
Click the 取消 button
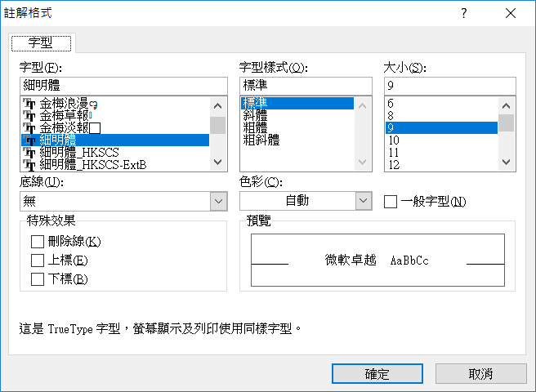480,373
